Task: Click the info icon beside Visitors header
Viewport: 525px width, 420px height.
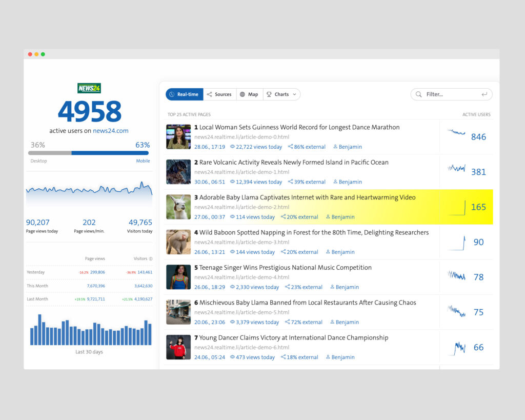Action: 151,259
